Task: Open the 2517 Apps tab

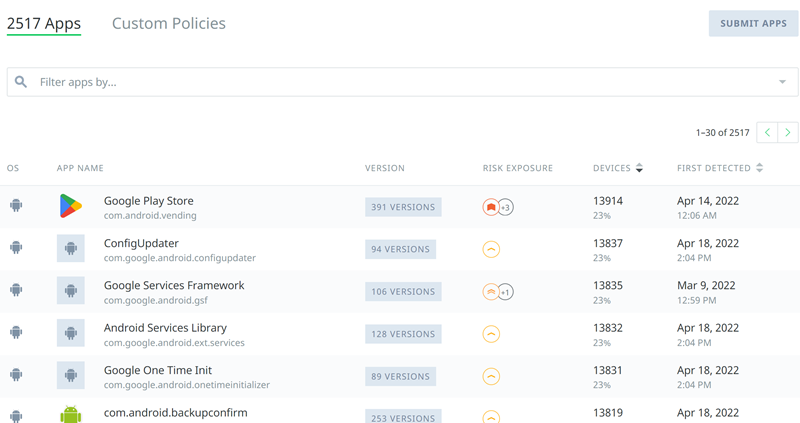Action: pos(44,23)
